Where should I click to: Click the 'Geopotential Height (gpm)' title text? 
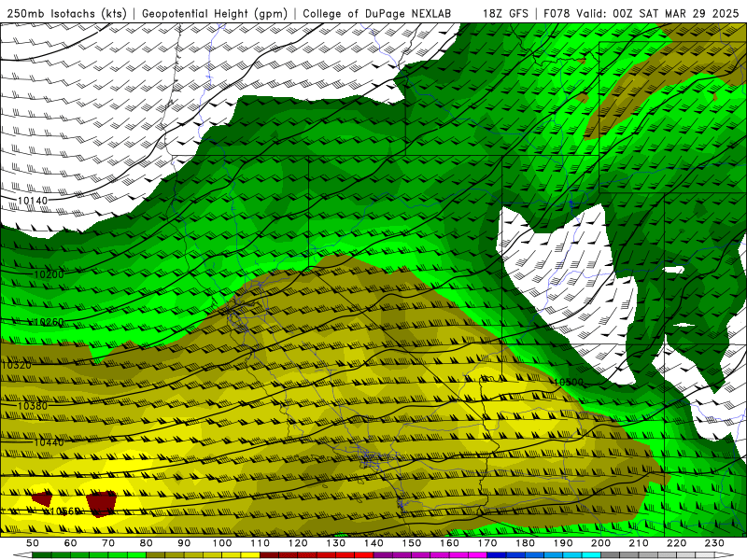[x=215, y=14]
